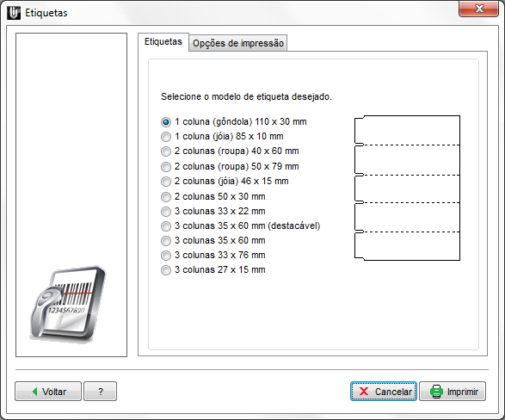Choose 2 colunas (roupa) 50 x 79 mm

[x=230, y=166]
